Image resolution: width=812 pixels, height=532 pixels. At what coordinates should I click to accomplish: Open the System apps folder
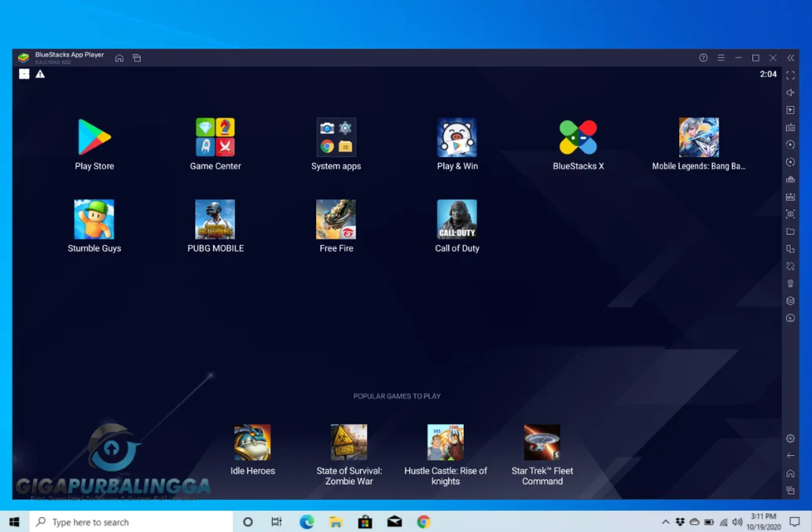click(x=336, y=136)
